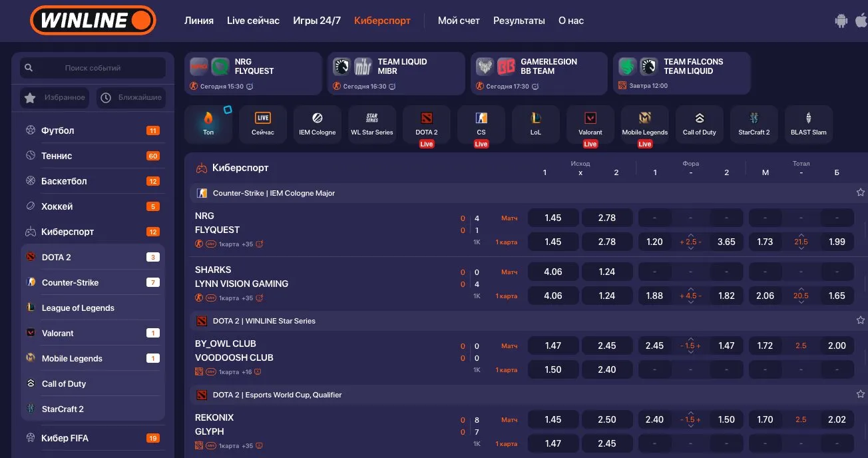The height and width of the screenshot is (458, 868).
Task: Open VOODOOSH CLUB match details
Action: [x=234, y=357]
